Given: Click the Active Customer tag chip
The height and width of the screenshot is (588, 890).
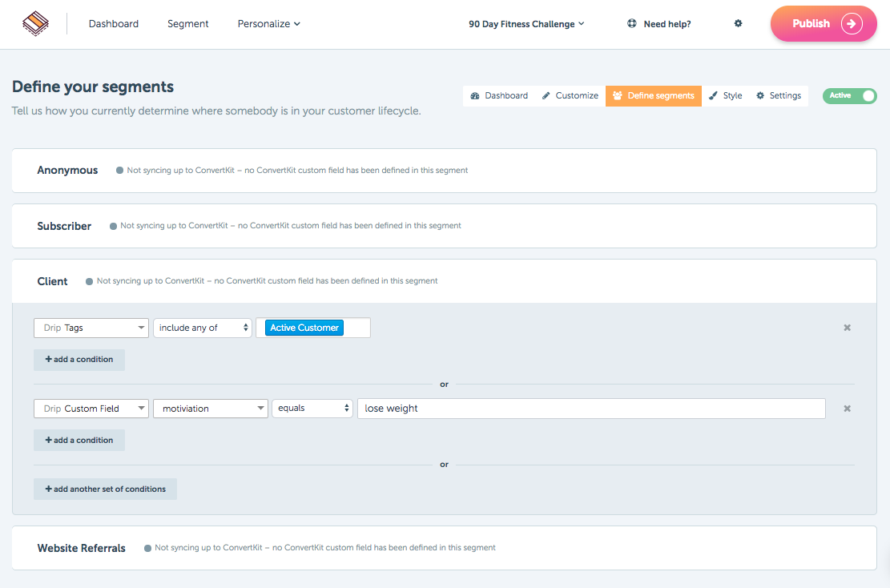Looking at the screenshot, I should pyautogui.click(x=304, y=328).
